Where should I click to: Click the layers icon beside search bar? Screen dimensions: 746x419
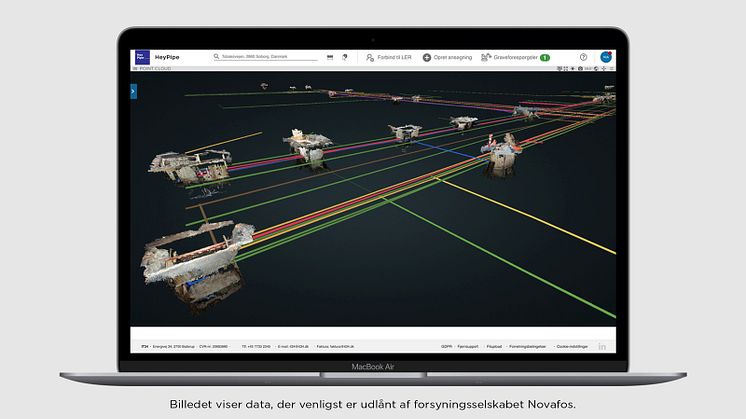coord(331,57)
